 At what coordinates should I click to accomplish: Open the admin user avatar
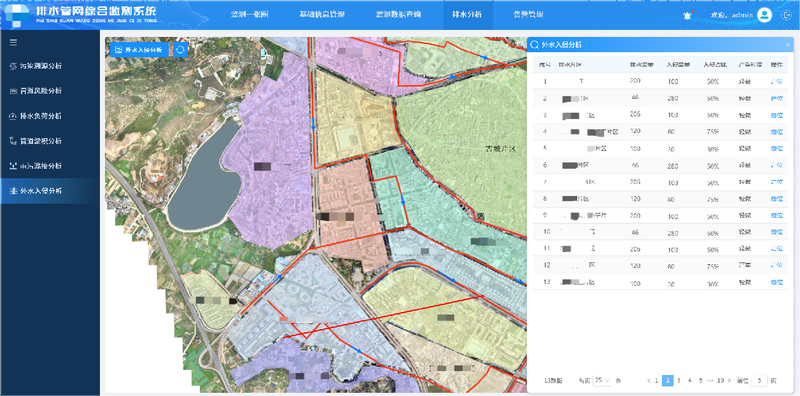pyautogui.click(x=764, y=15)
